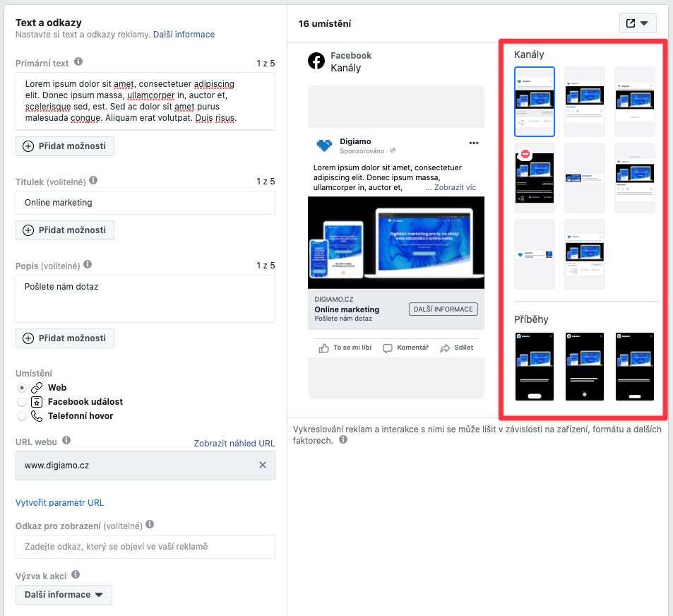673x616 pixels.
Task: Select the Telefonní hovor radio button
Action: (x=22, y=416)
